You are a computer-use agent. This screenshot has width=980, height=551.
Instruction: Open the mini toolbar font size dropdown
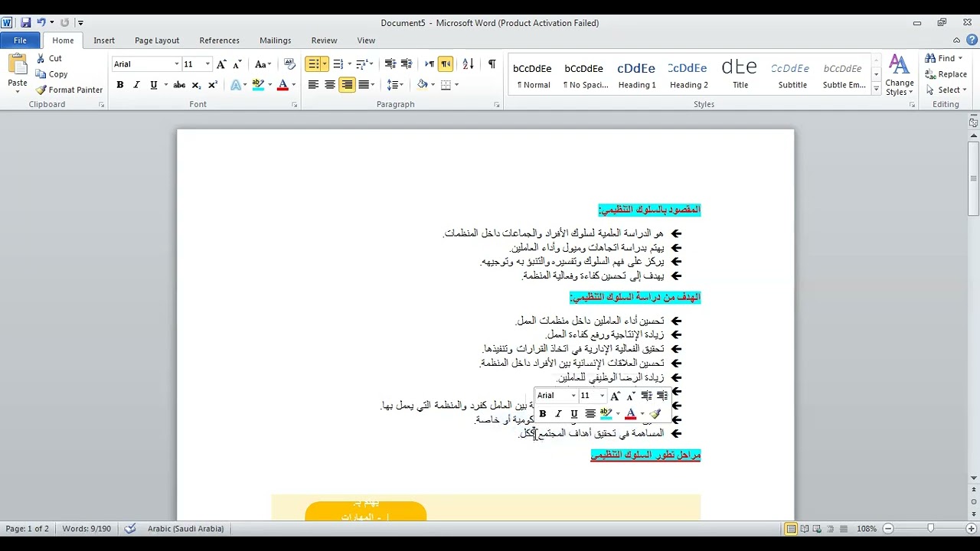[x=602, y=396]
